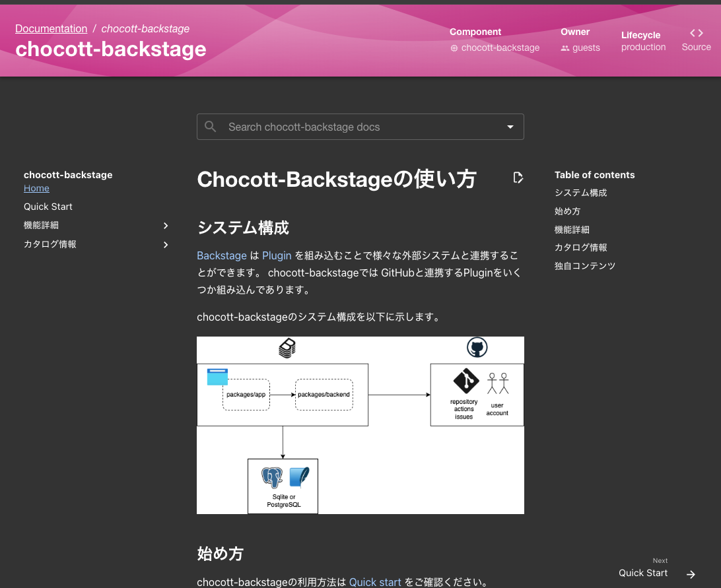Jump to 独自コンテンツ in the table of contents
The height and width of the screenshot is (588, 721).
[585, 266]
